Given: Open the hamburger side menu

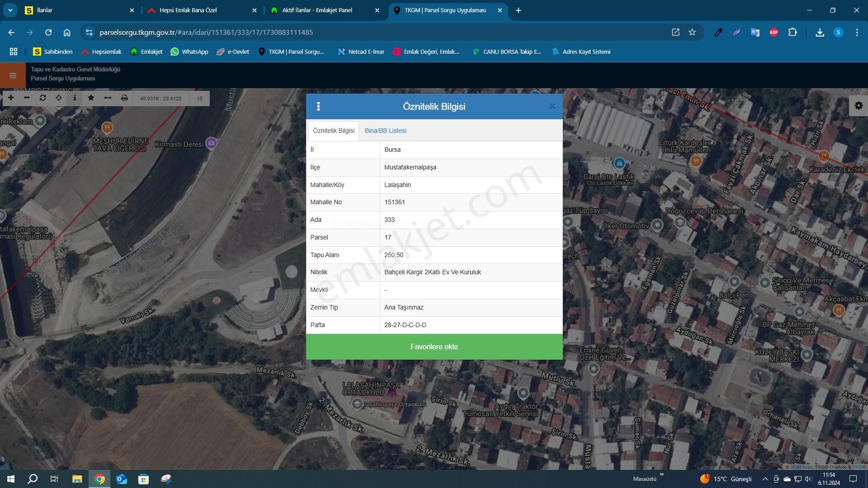Looking at the screenshot, I should [x=13, y=75].
